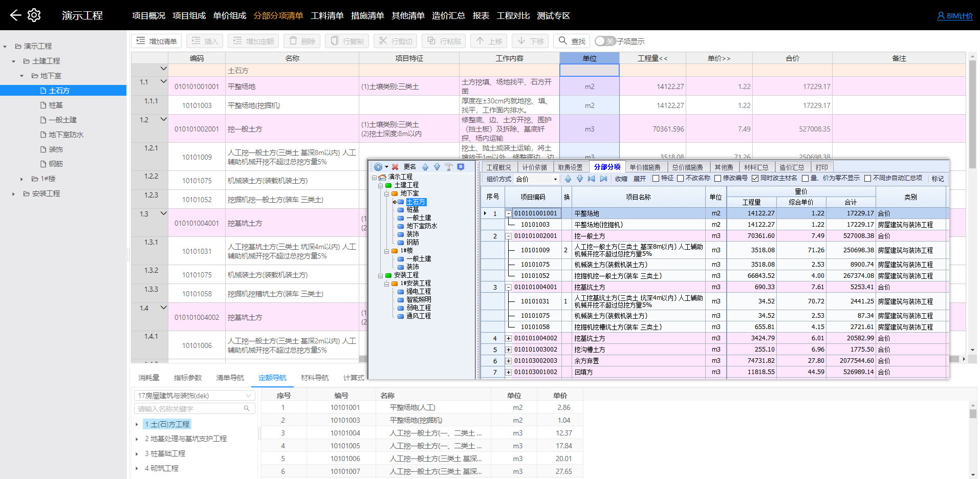Toggle the 子项显示 switch

(x=605, y=41)
